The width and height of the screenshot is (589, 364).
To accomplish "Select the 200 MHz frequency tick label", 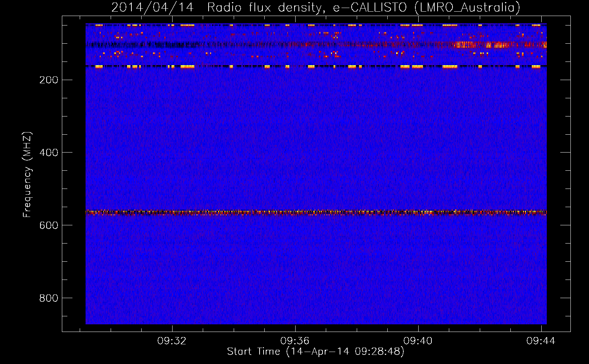I will (49, 80).
